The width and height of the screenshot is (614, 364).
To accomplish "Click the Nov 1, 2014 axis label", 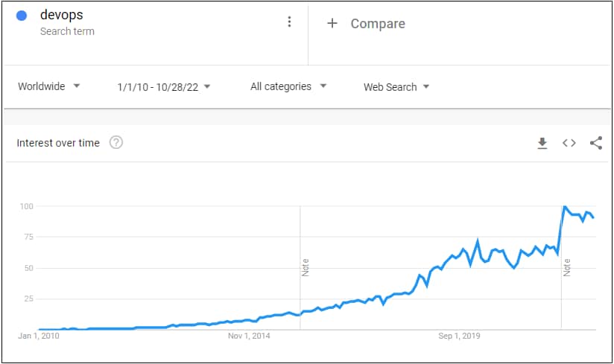I will 250,336.
